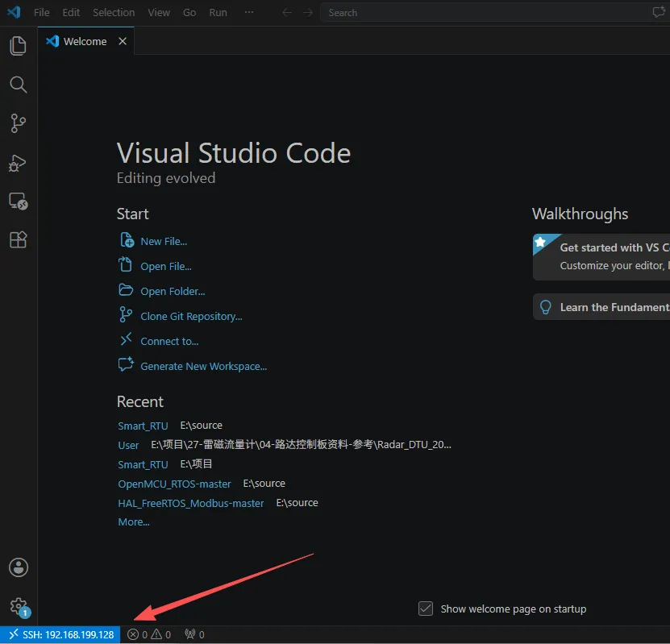Click errors count icon in status bar

(x=133, y=634)
